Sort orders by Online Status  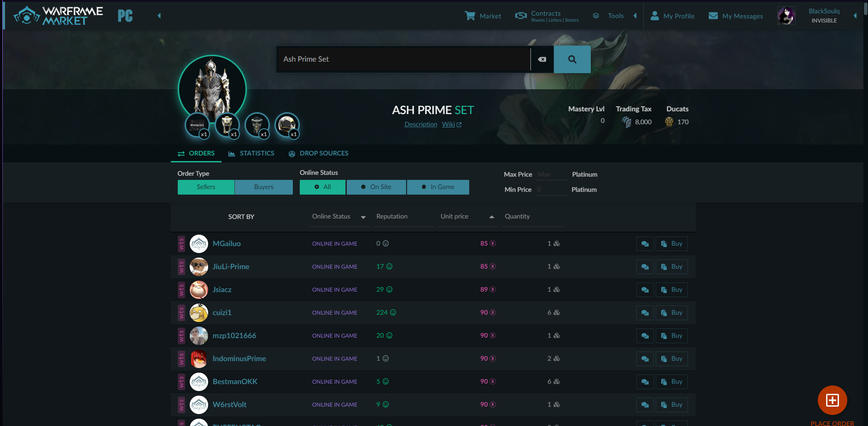[339, 217]
